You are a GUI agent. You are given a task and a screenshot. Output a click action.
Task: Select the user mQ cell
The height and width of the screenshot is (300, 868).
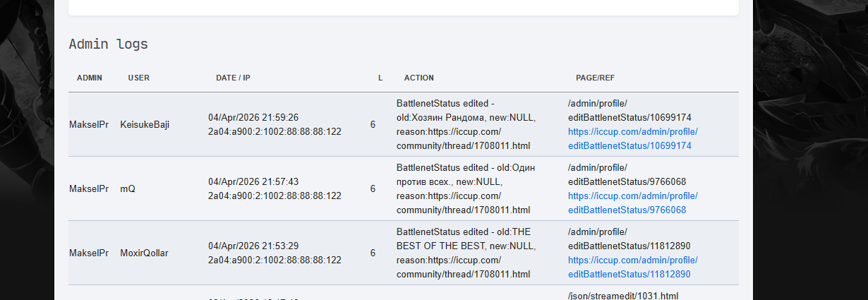[128, 188]
